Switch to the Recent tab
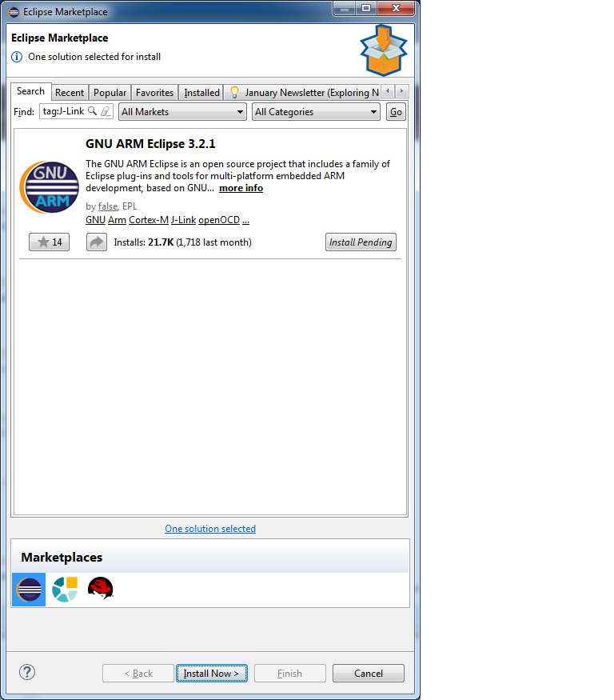 pos(70,93)
